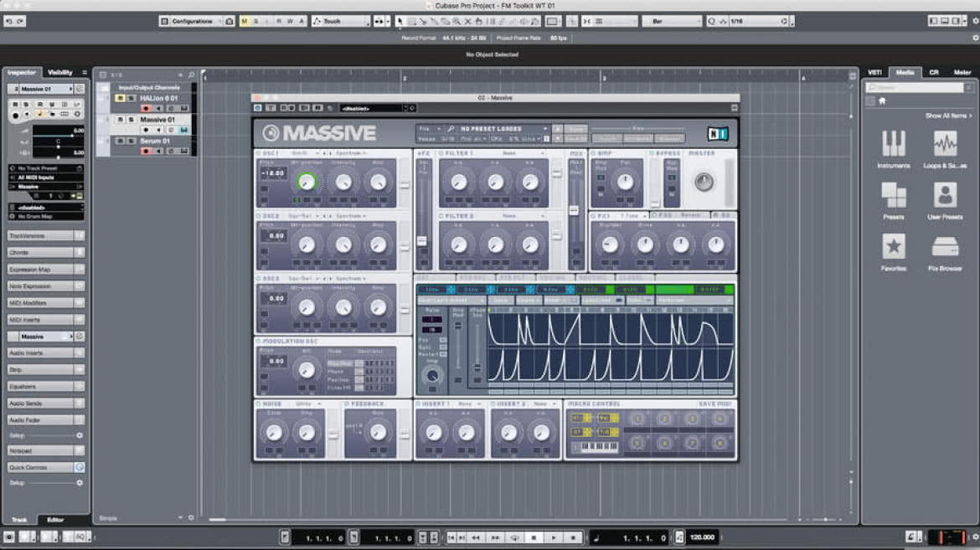Switch to the Meter tab
Viewport: 980px width, 550px height.
pyautogui.click(x=962, y=73)
